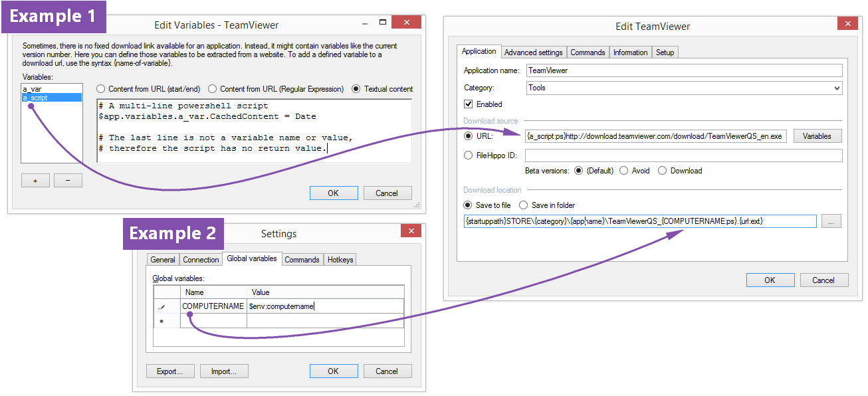Select Save in folder option
868x396 pixels.
point(547,205)
